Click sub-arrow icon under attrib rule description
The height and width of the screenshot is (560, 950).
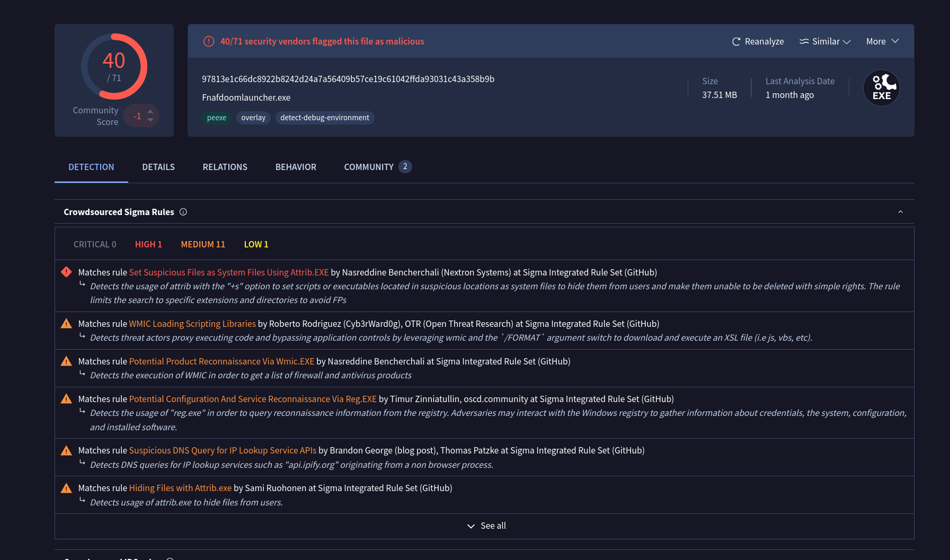(x=82, y=284)
